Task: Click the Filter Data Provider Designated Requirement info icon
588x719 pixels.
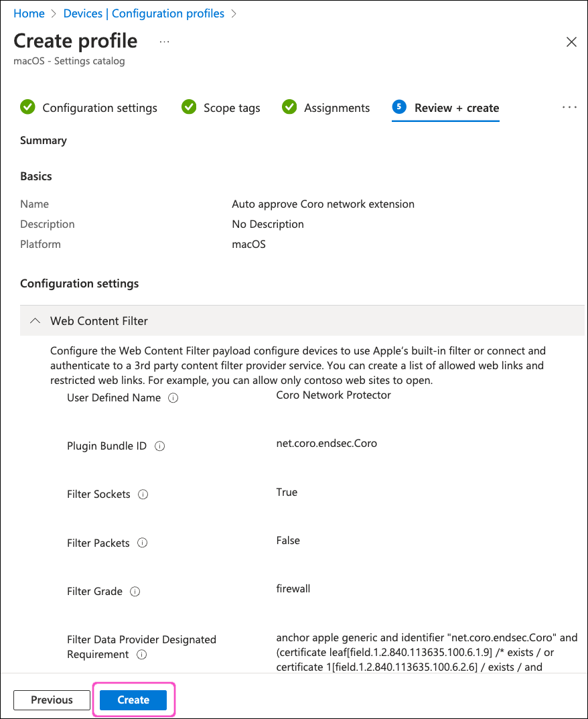Action: [141, 655]
